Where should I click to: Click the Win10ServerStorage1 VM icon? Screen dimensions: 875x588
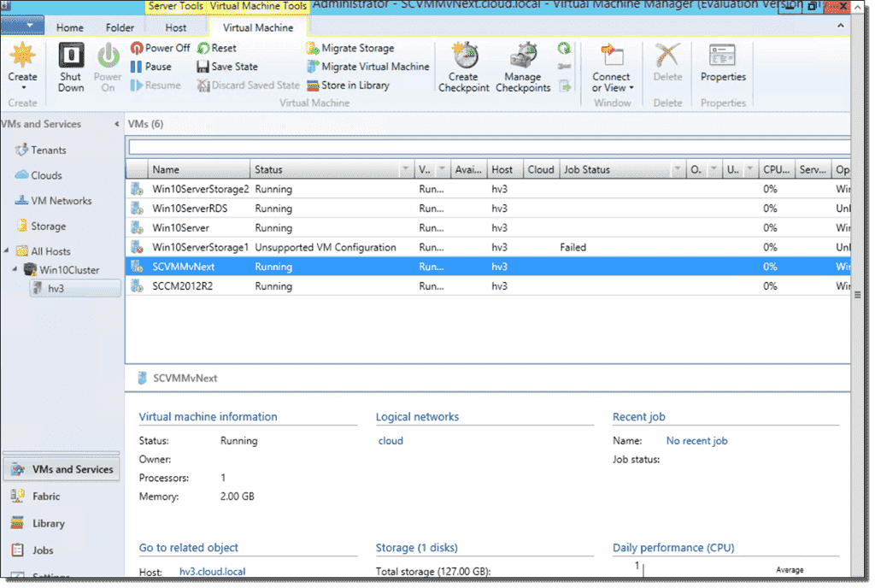tap(137, 247)
